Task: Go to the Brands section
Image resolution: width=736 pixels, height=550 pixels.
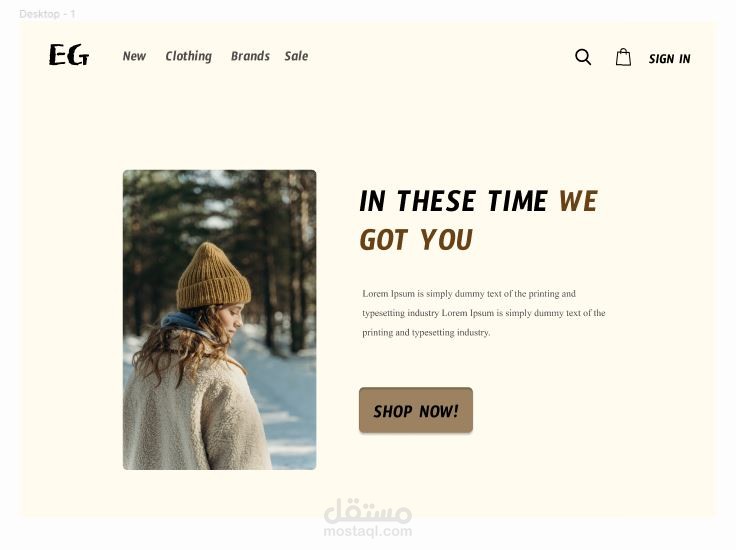Action: coord(250,56)
